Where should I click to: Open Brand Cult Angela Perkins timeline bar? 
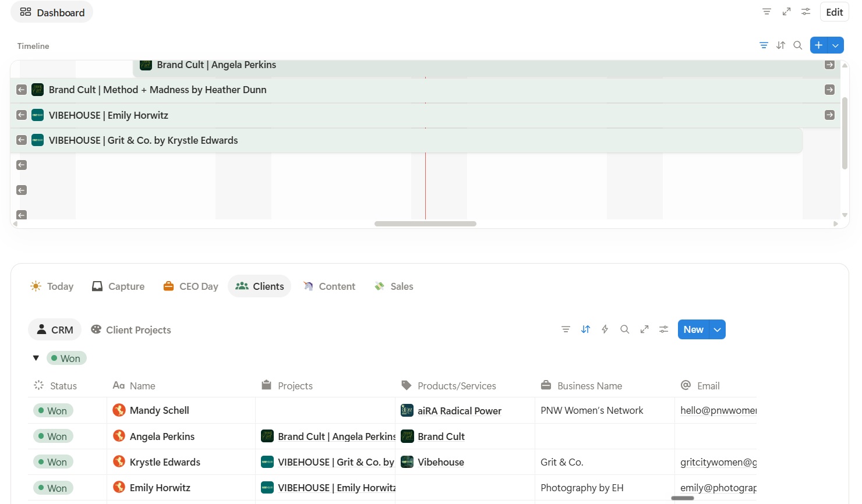tap(486, 68)
